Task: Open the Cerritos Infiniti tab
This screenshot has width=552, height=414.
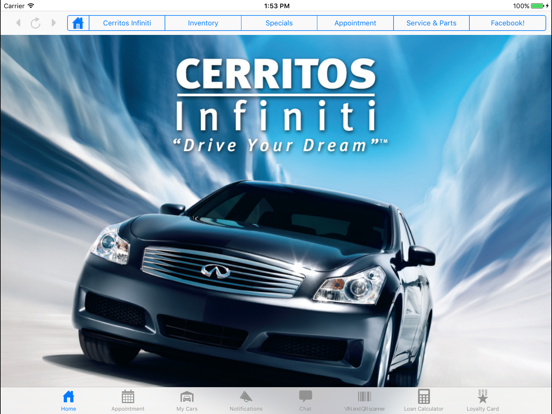Action: point(127,23)
